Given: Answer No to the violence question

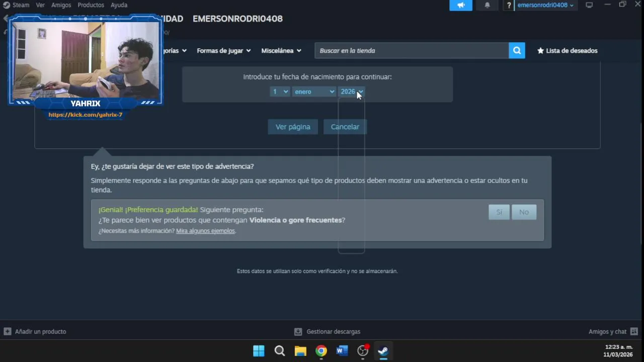Looking at the screenshot, I should 524,212.
